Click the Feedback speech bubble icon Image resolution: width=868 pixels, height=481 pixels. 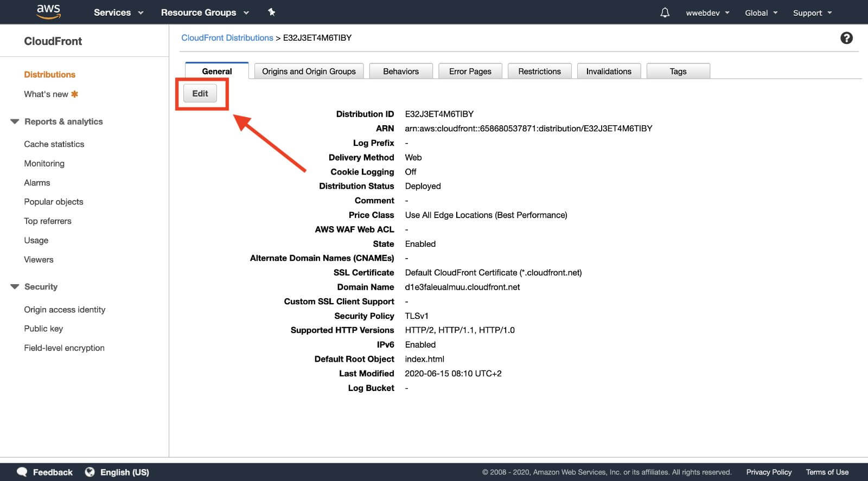tap(22, 472)
